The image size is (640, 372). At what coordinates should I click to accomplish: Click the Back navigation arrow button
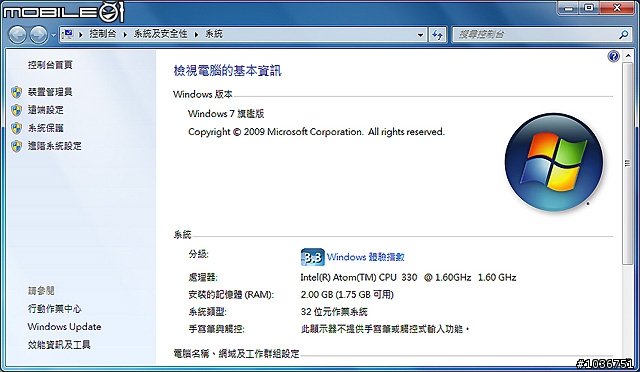pos(17,35)
